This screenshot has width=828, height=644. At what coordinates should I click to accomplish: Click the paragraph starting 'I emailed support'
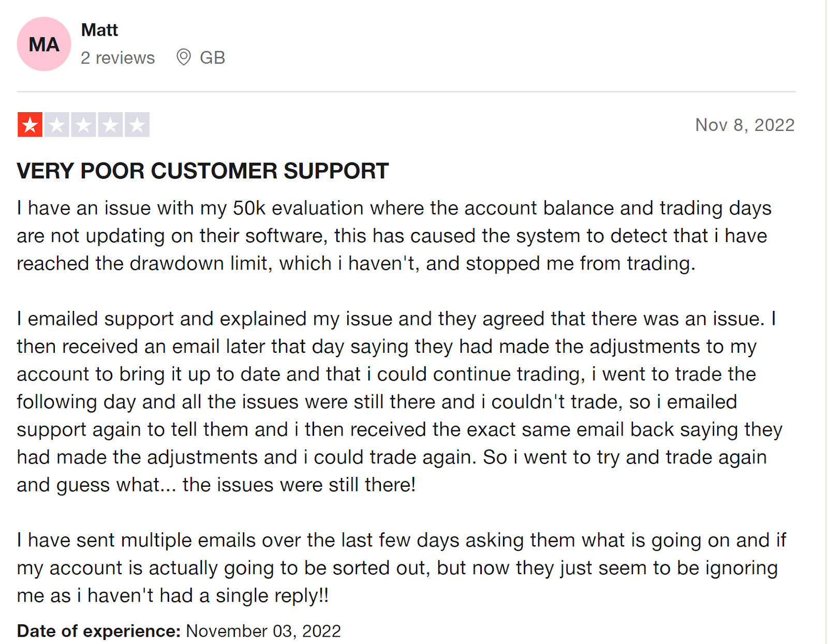click(400, 402)
